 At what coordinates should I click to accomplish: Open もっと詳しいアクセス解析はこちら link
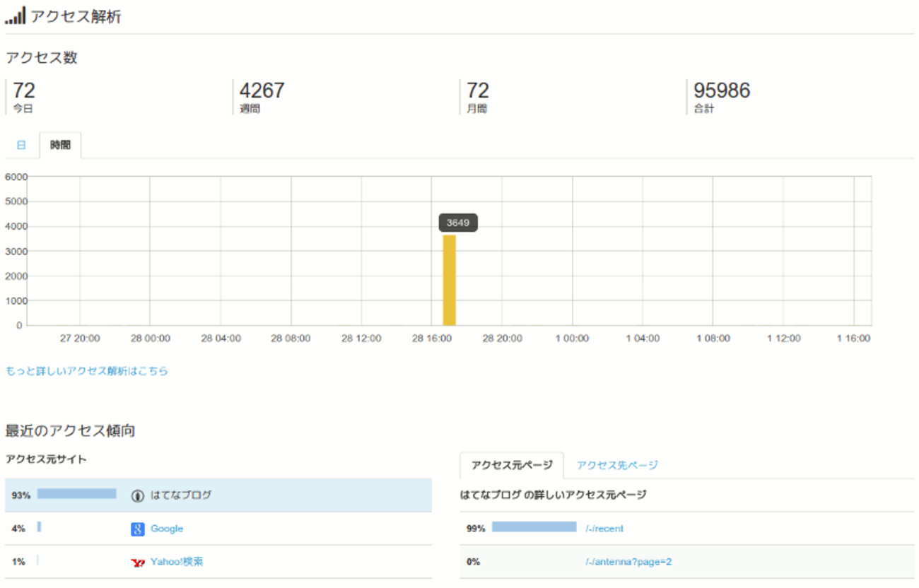tap(87, 370)
